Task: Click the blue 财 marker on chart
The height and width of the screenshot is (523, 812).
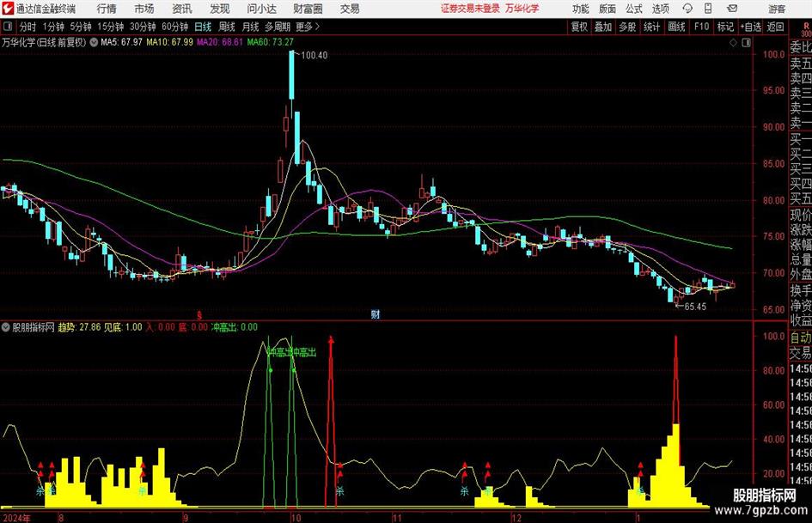Action: (375, 314)
